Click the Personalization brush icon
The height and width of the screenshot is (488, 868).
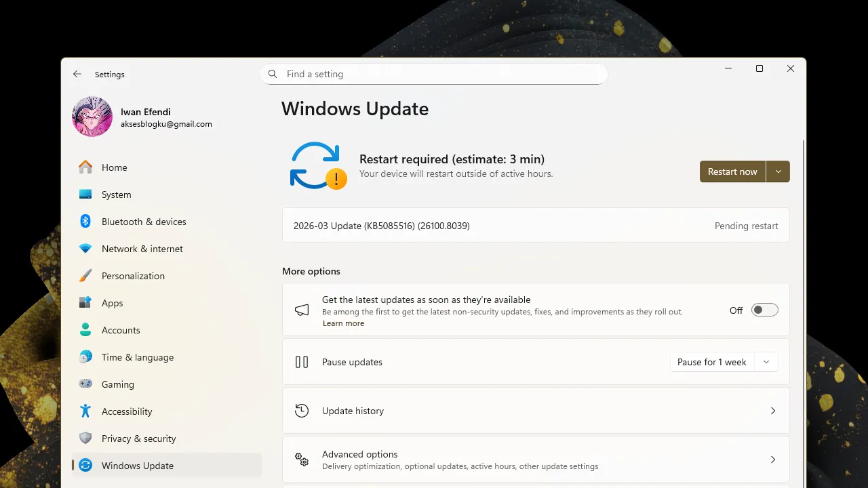click(85, 276)
